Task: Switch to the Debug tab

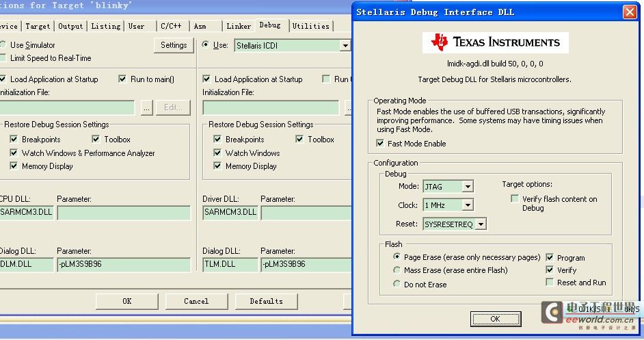Action: (x=270, y=25)
